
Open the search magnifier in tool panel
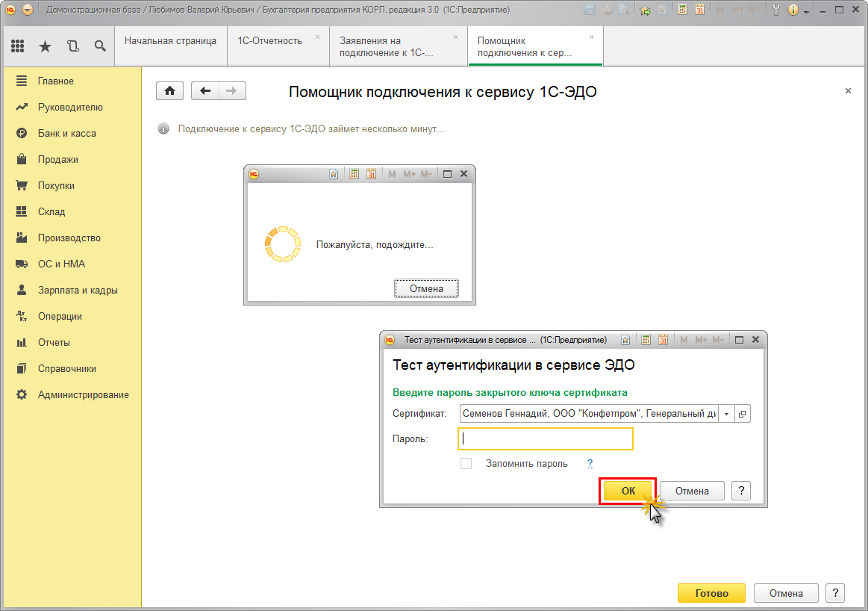click(100, 46)
